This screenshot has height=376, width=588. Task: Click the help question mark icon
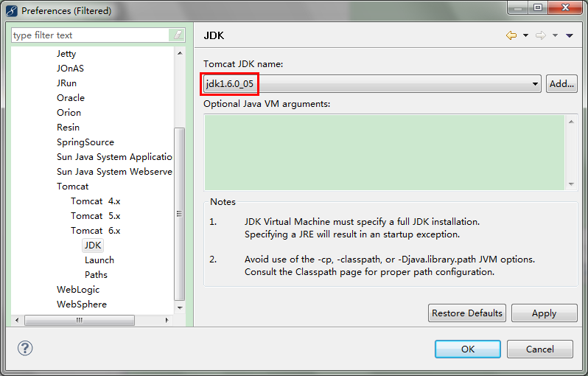[x=25, y=348]
